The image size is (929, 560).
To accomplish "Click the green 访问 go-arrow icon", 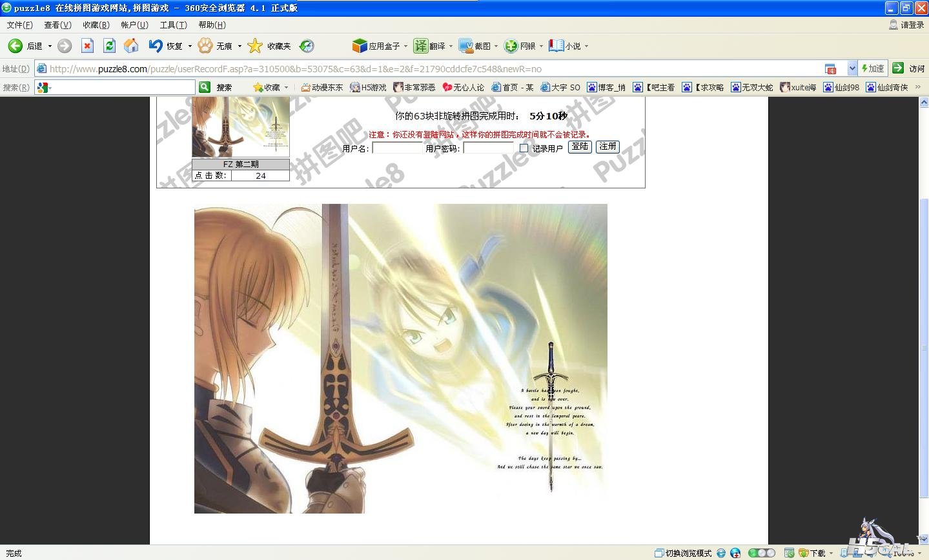I will 898,68.
